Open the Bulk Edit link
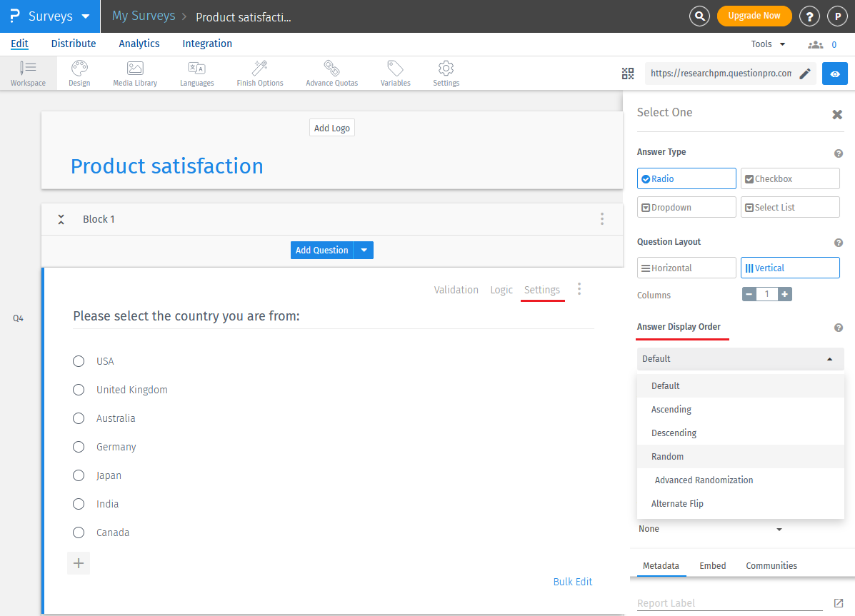The width and height of the screenshot is (855, 616). point(572,582)
